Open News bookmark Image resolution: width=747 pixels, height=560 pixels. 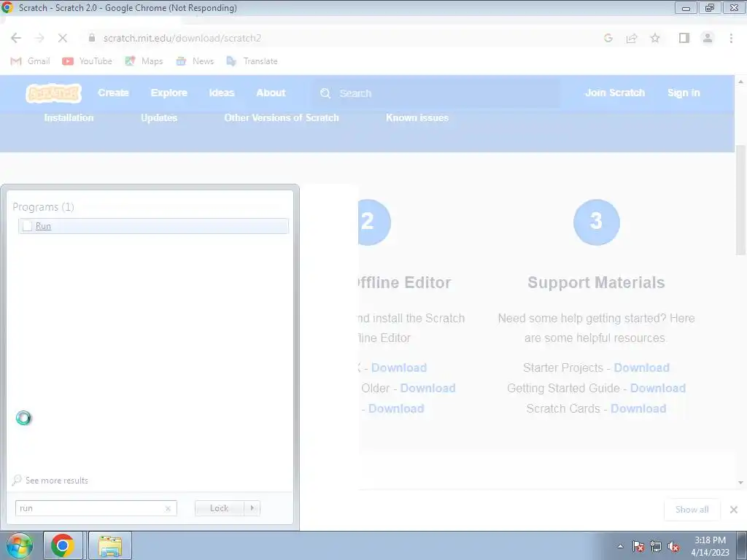point(195,61)
